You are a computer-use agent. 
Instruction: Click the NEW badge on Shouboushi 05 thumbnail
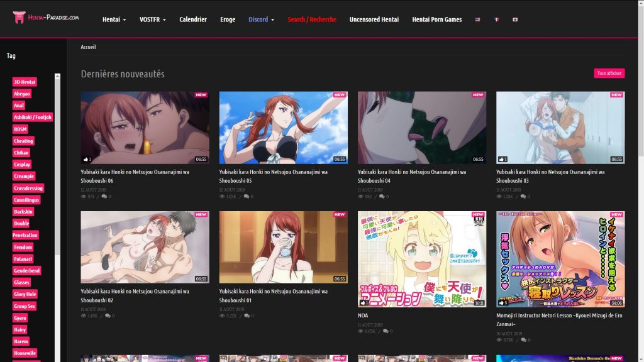(x=340, y=95)
